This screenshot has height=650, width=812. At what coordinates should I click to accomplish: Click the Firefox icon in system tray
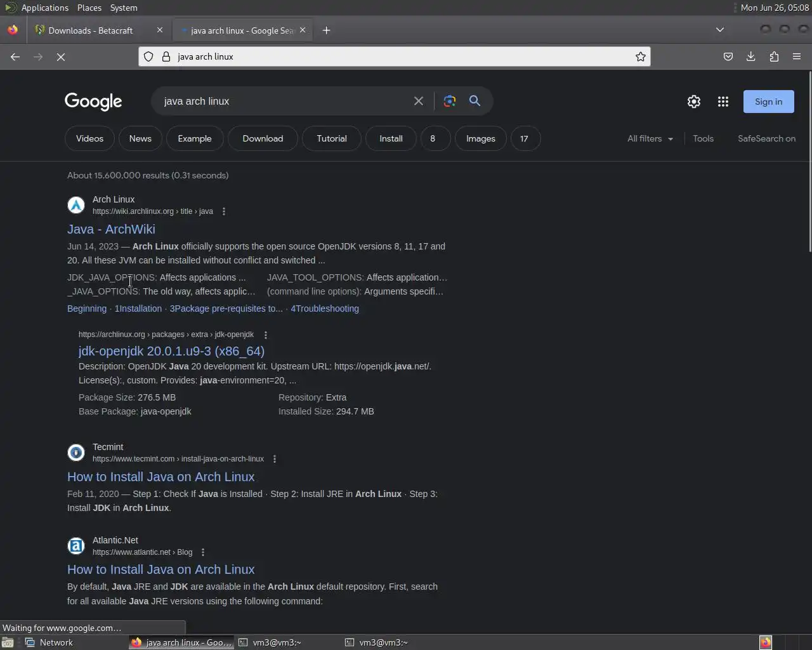pos(766,642)
